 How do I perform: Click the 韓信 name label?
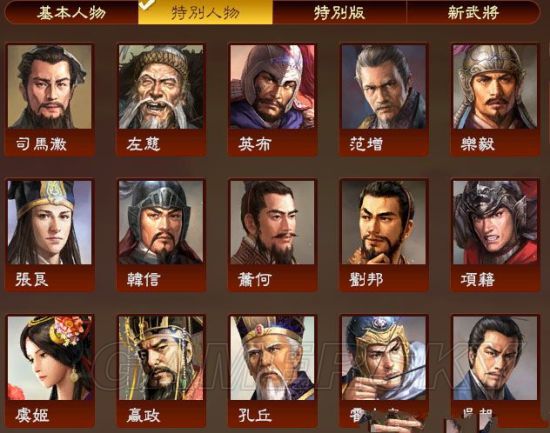(143, 280)
